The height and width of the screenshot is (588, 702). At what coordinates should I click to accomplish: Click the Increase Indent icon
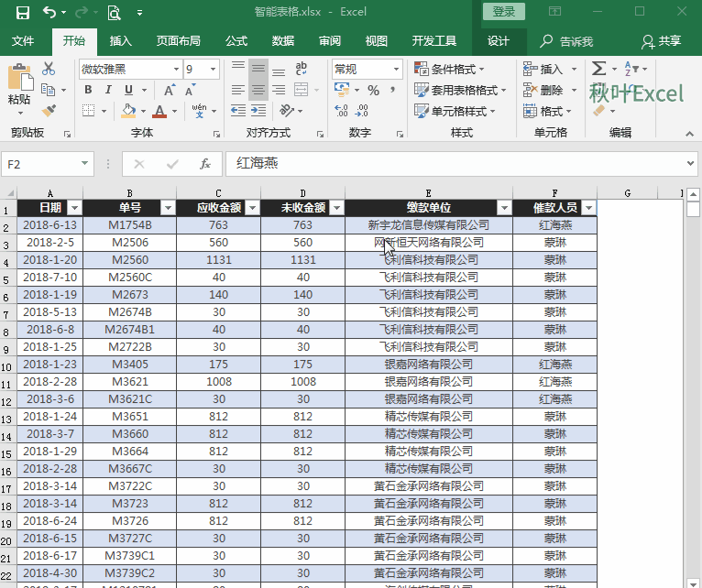[x=258, y=111]
